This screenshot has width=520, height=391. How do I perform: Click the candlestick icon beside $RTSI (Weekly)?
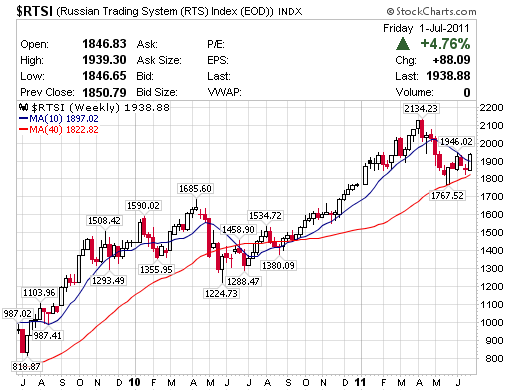pyautogui.click(x=23, y=107)
